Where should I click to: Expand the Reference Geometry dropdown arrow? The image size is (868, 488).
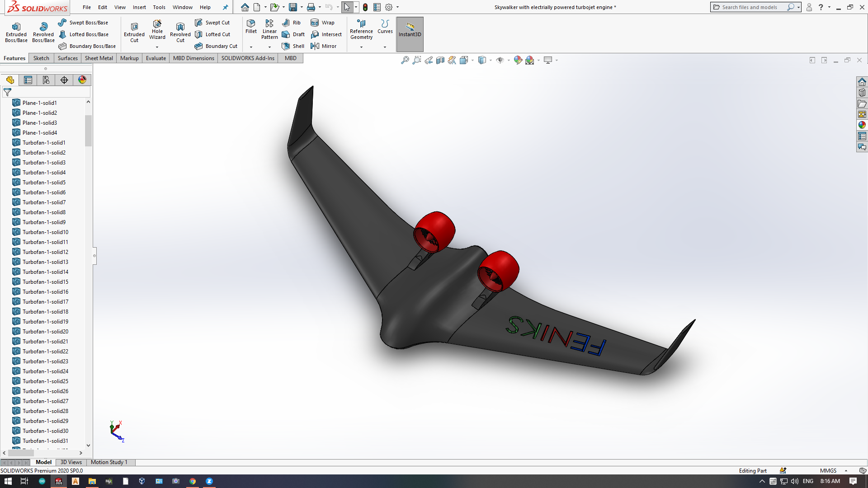coord(361,47)
